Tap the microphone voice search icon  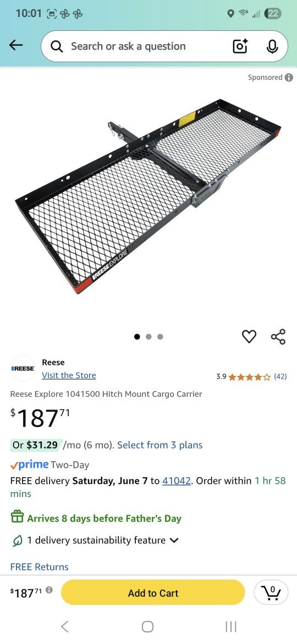click(272, 46)
